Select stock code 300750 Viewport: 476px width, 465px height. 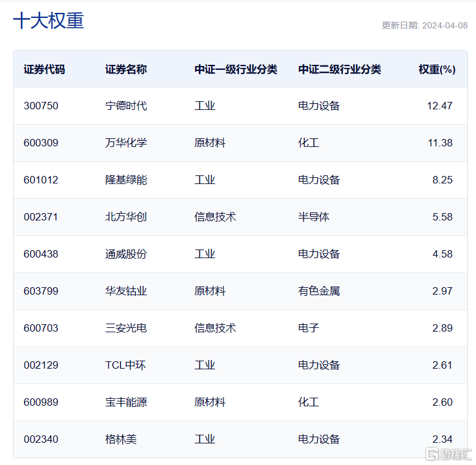[x=41, y=106]
